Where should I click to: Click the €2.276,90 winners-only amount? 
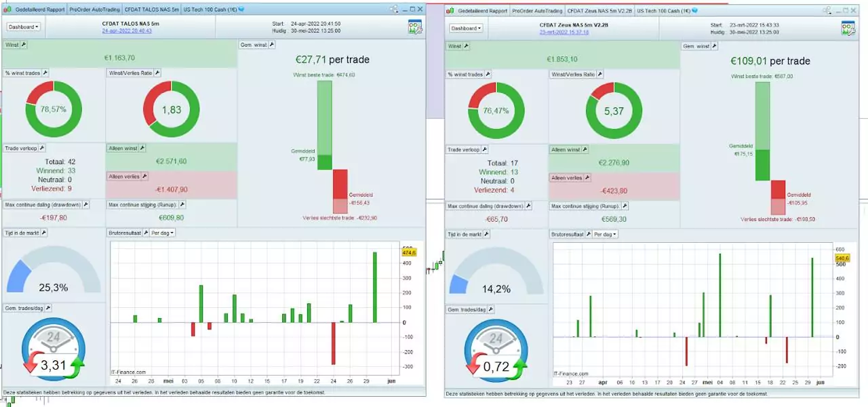[x=614, y=163]
